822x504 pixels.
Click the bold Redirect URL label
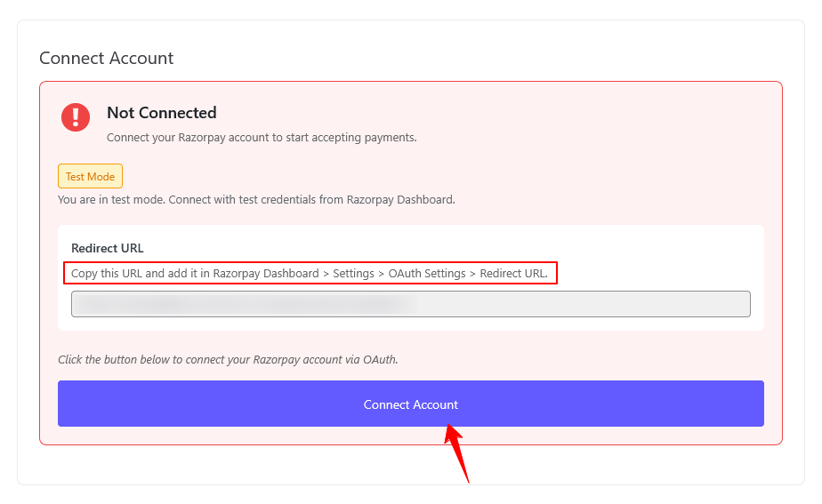pyautogui.click(x=108, y=248)
